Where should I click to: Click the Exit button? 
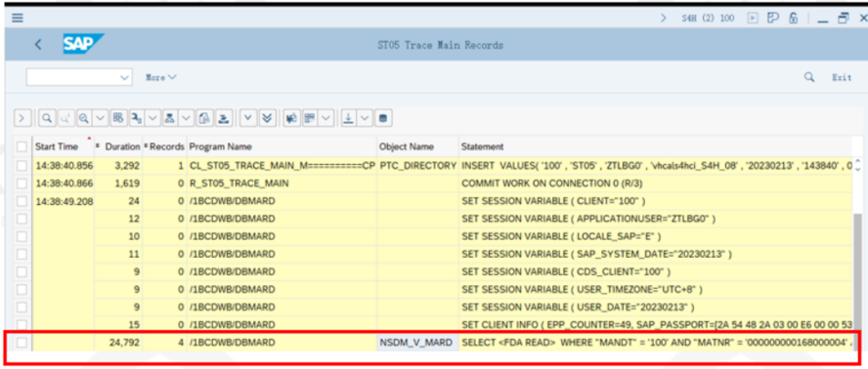pos(842,77)
